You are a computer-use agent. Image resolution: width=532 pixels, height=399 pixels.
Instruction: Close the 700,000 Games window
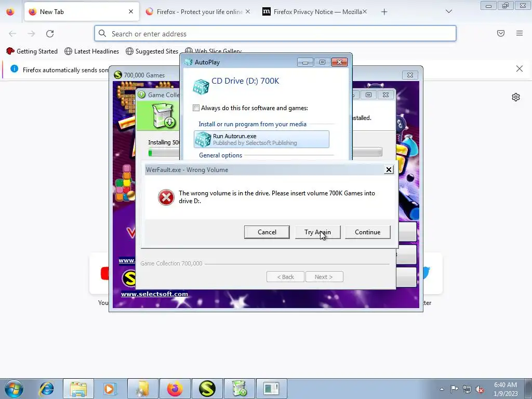(410, 75)
